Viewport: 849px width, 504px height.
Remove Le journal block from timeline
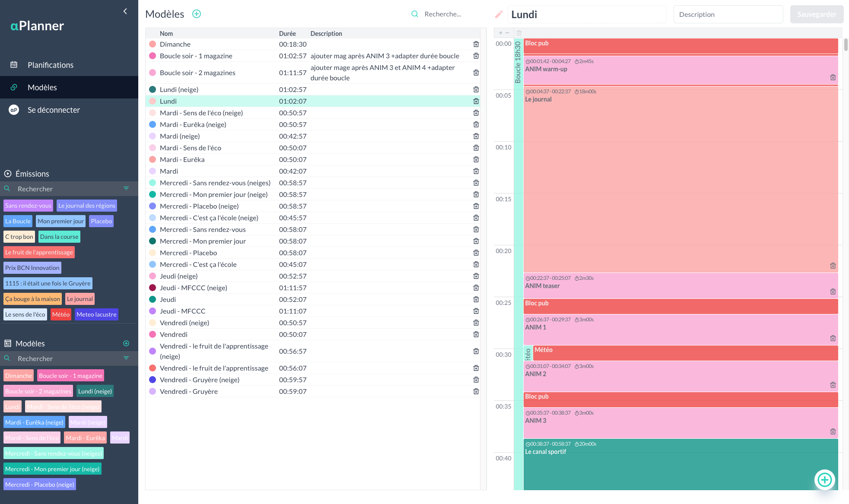click(x=833, y=266)
